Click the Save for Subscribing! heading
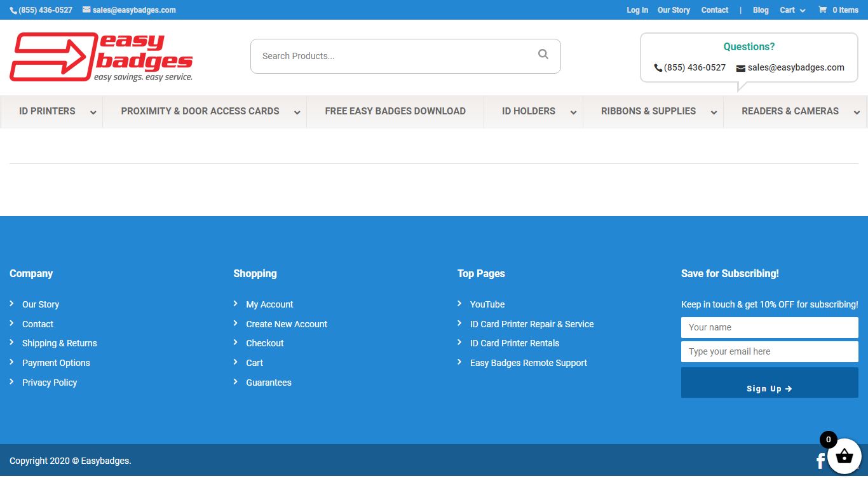868x488 pixels. (730, 274)
